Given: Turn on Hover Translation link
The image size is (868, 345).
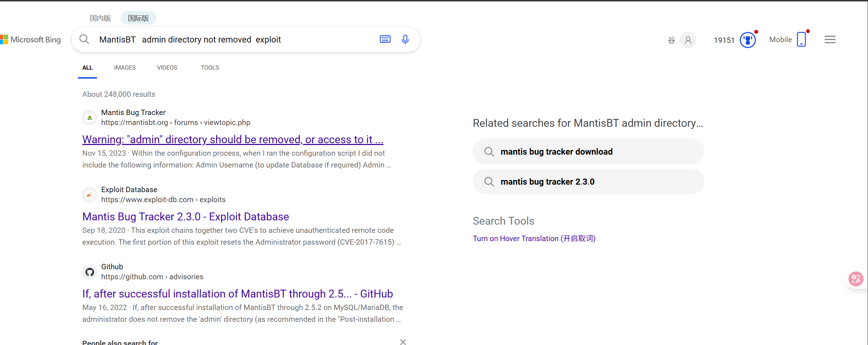Looking at the screenshot, I should tap(534, 239).
